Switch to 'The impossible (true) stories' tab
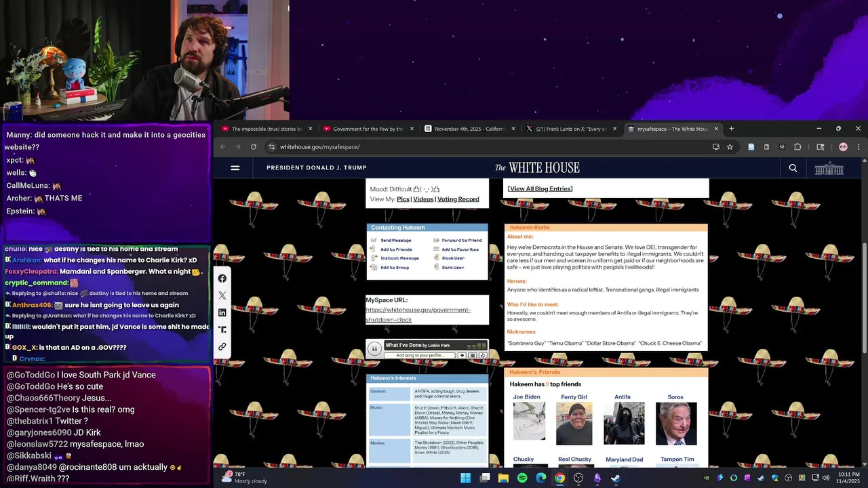The image size is (868, 488). (267, 129)
